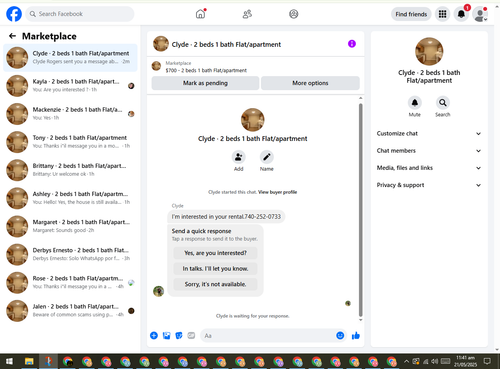Click the message text field Aa

[267, 336]
